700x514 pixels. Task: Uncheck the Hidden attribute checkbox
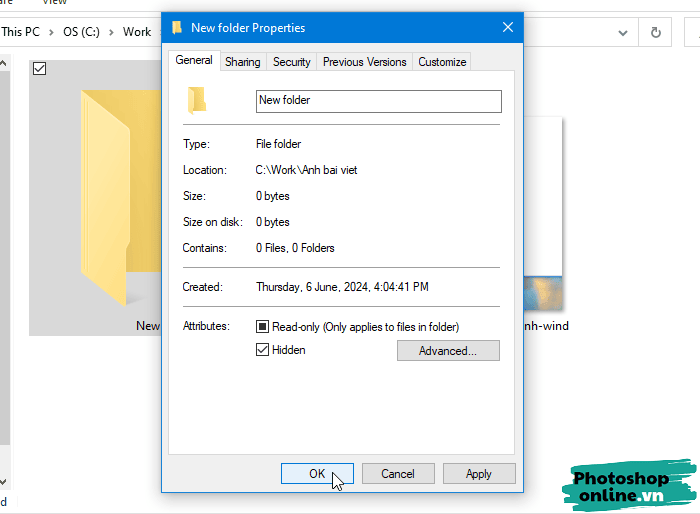click(263, 350)
